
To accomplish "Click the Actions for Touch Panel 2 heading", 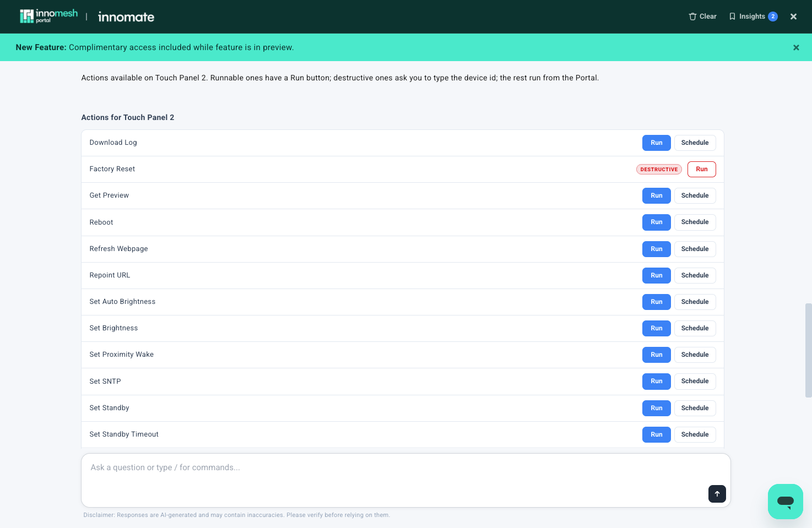I will click(x=128, y=117).
